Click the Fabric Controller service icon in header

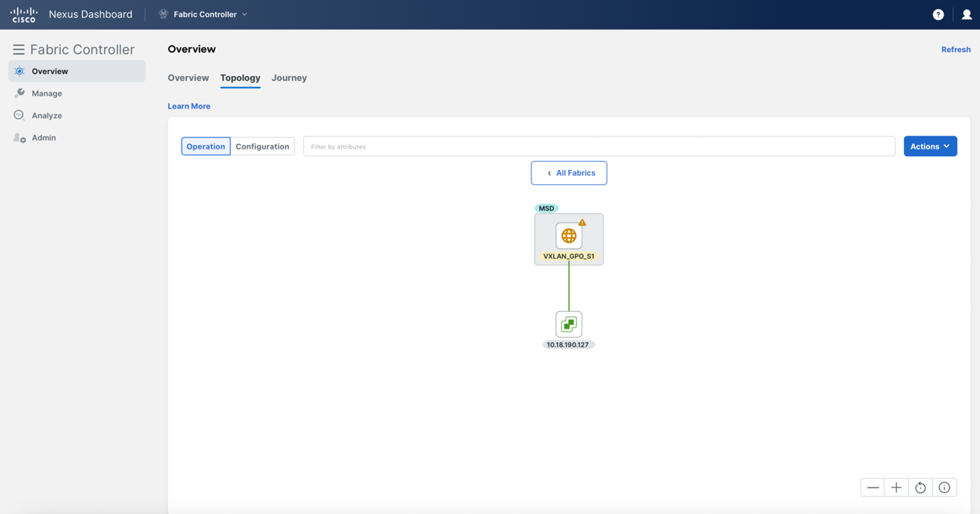coord(163,14)
